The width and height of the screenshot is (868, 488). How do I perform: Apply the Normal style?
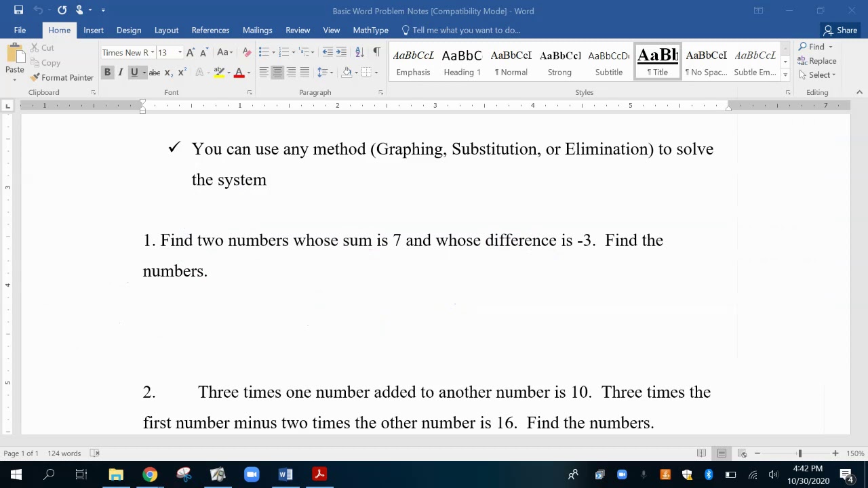pyautogui.click(x=511, y=62)
